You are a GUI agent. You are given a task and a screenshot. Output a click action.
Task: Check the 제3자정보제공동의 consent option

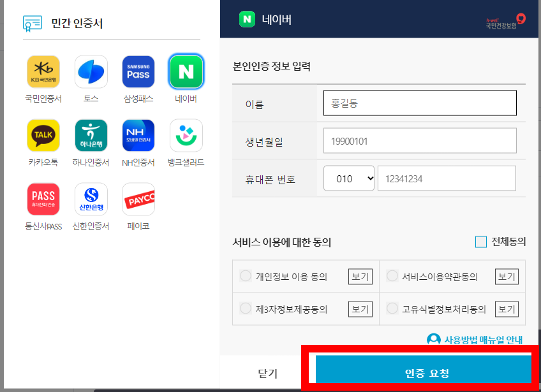[246, 309]
